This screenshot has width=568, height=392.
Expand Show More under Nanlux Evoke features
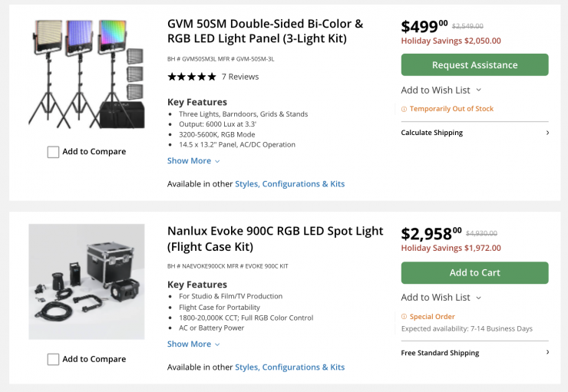point(193,344)
